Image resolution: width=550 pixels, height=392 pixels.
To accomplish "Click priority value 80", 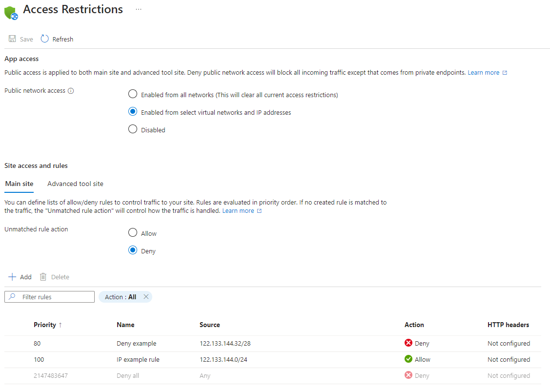I will 37,344.
